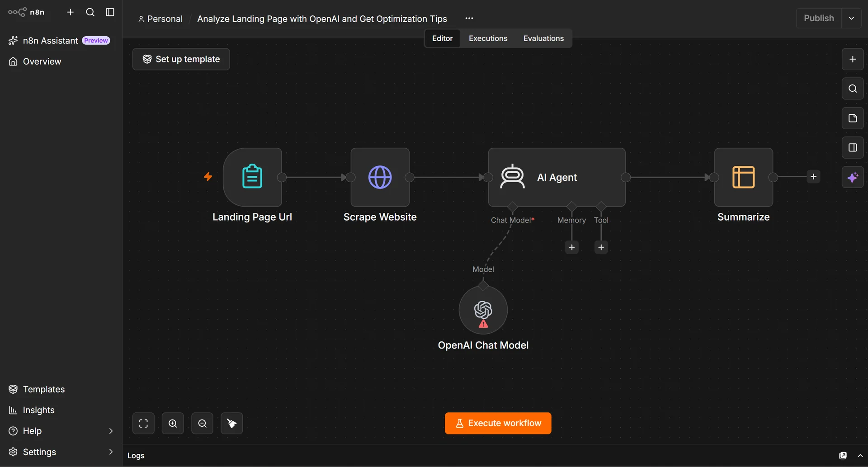
Task: Add a Memory sub-node with the plus button
Action: click(x=572, y=247)
